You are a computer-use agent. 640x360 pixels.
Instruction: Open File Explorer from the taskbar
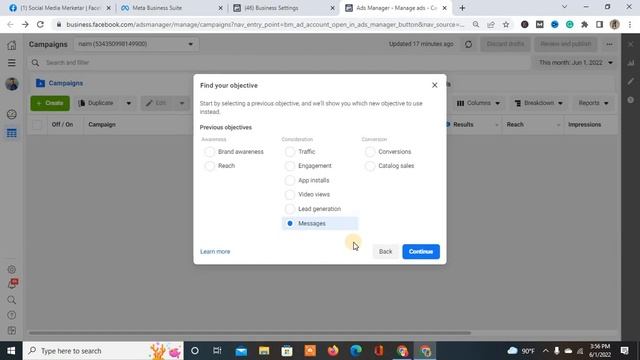(264, 351)
